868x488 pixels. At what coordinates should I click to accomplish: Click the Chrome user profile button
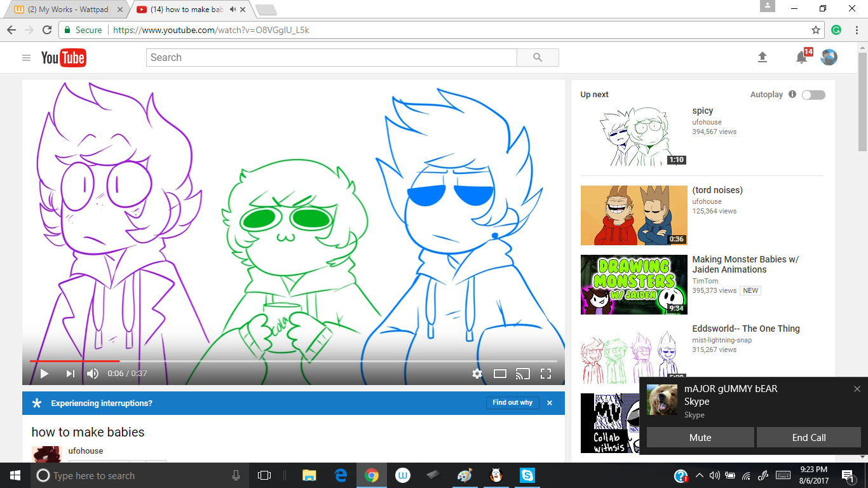coord(768,6)
